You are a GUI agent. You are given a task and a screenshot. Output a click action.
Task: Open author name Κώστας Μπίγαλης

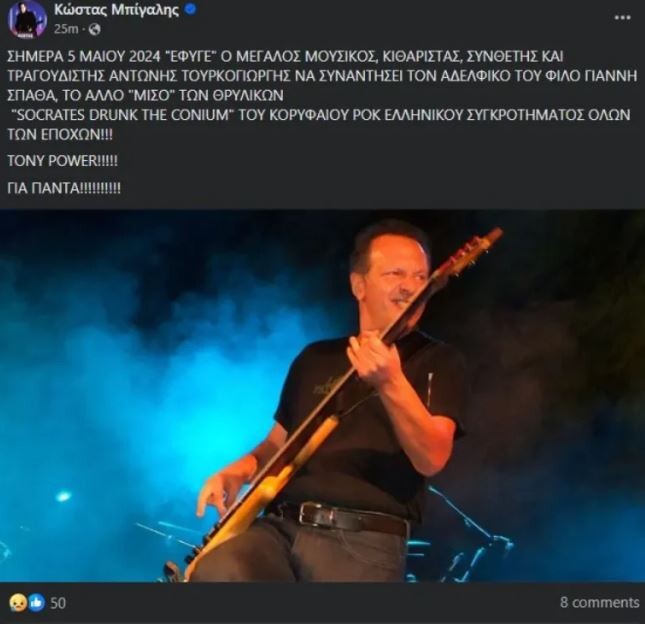click(116, 10)
